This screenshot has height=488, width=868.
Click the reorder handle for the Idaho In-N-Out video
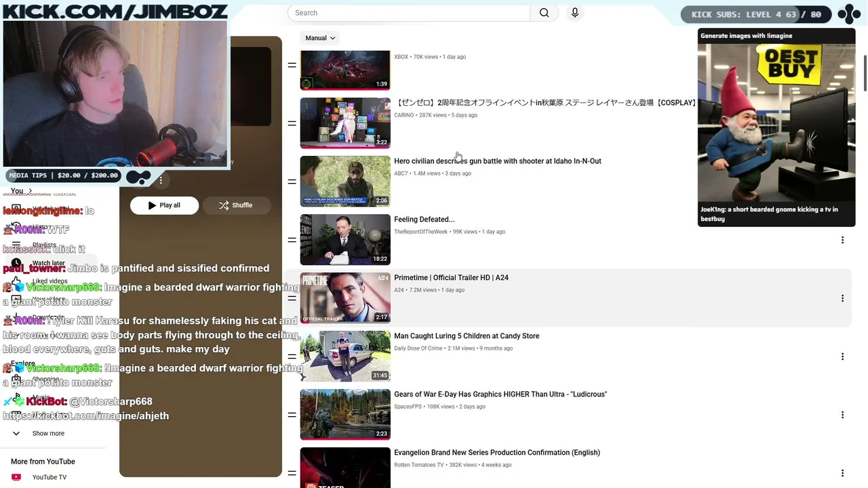[x=292, y=182]
